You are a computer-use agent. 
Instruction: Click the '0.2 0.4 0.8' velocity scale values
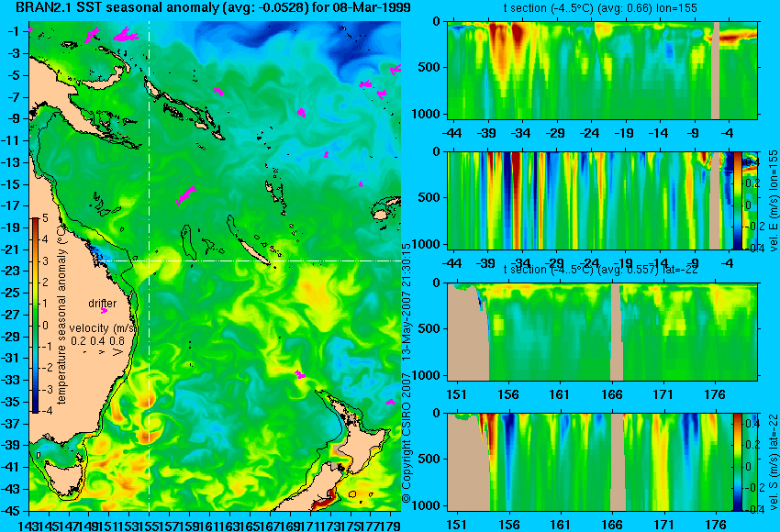97,341
